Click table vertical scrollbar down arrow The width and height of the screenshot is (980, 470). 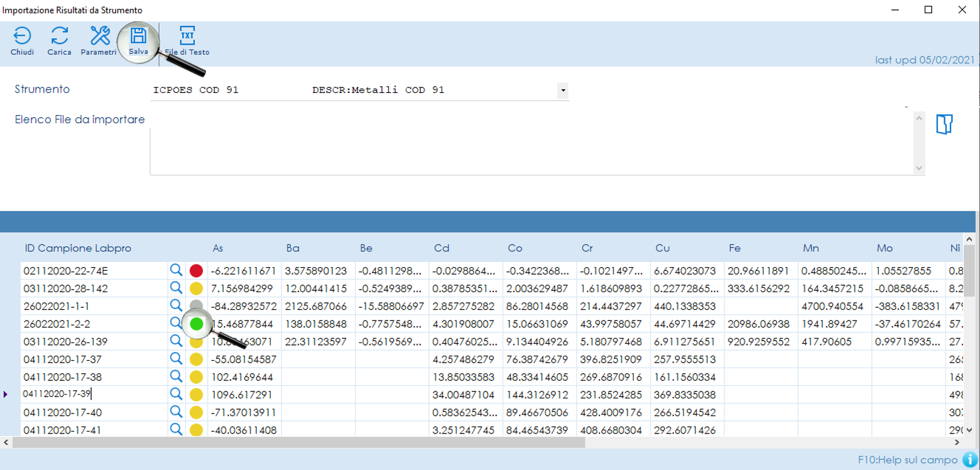(969, 430)
